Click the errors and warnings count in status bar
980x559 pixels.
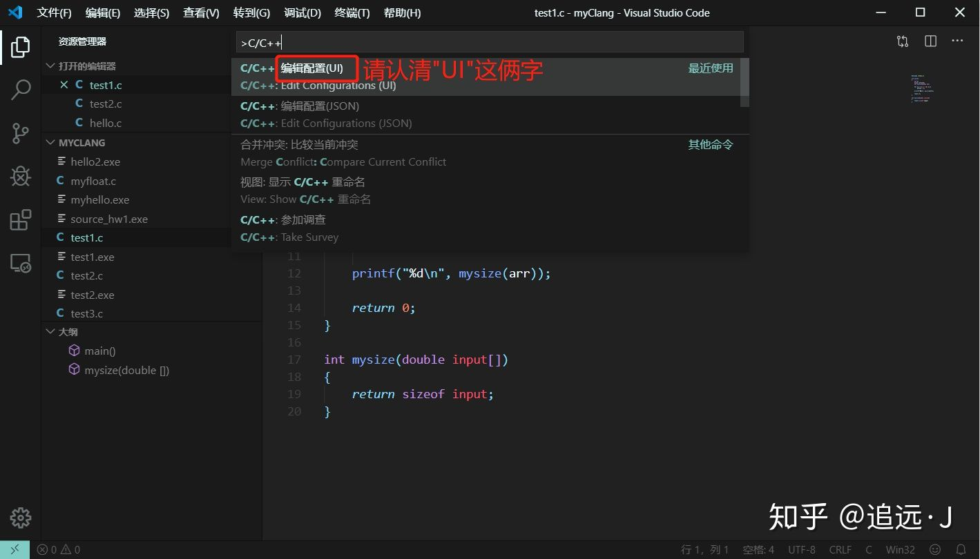click(x=59, y=550)
